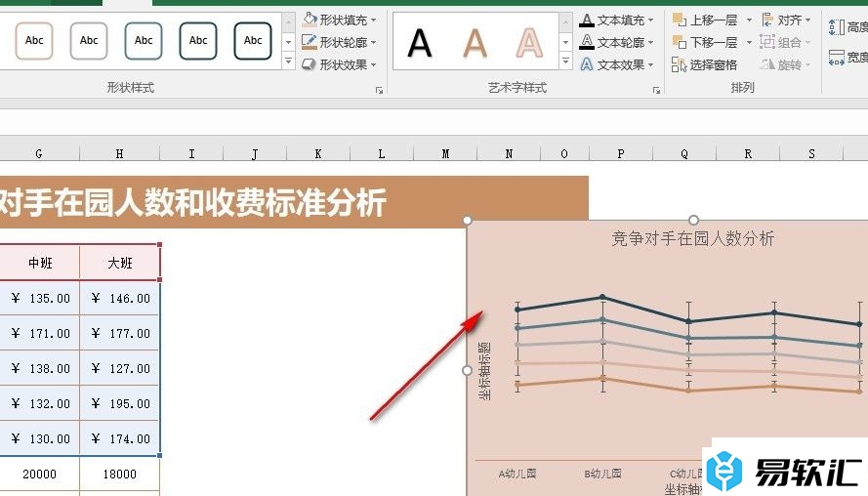Image resolution: width=868 pixels, height=496 pixels.
Task: Click the 高度 height icon
Action: 837,26
